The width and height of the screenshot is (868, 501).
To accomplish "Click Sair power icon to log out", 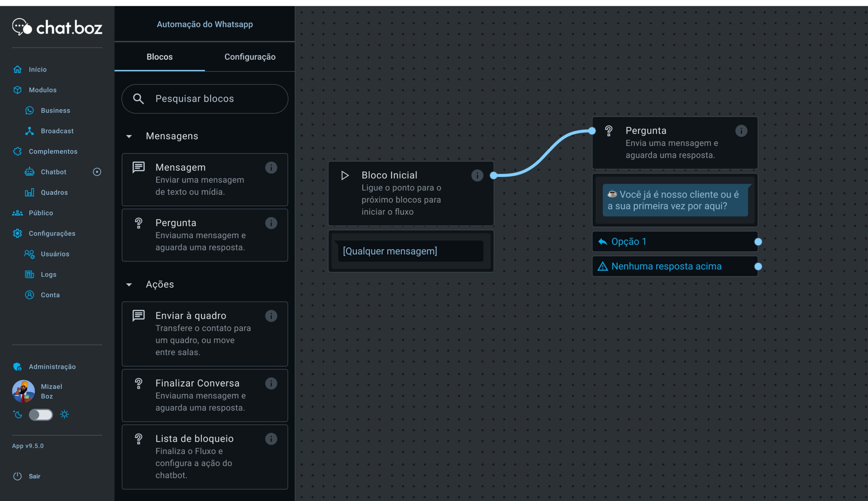I will click(x=18, y=476).
